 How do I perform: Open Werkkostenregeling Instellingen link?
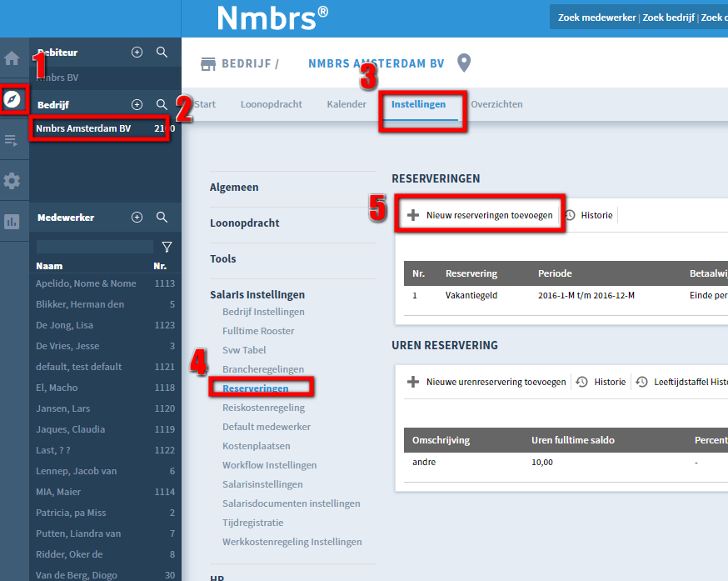[292, 542]
